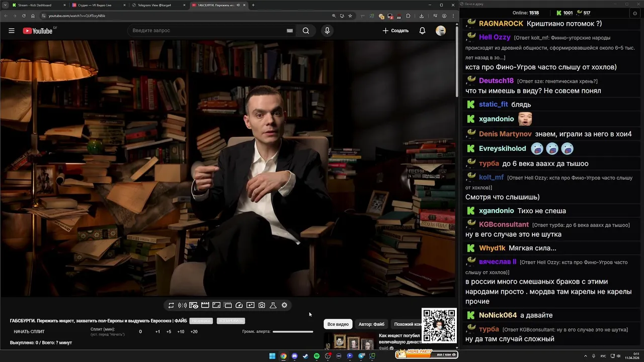This screenshot has height=362, width=644.
Task: Click the clapperboard icon in player toolbar
Action: pyautogui.click(x=205, y=305)
